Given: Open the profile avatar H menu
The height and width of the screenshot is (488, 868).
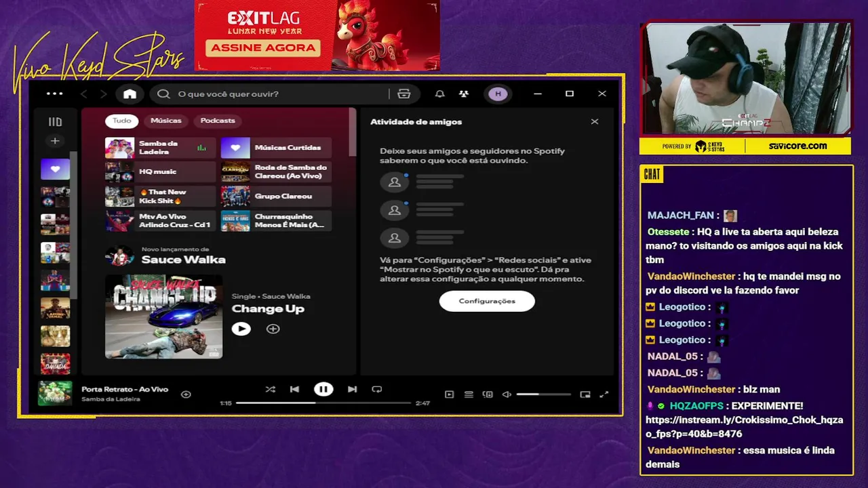Looking at the screenshot, I should tap(498, 94).
